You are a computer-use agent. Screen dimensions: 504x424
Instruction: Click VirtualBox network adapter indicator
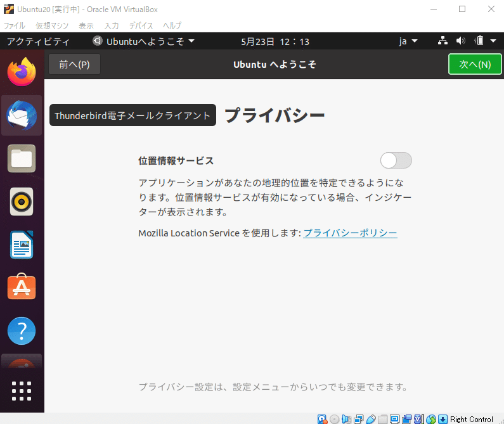click(x=358, y=419)
